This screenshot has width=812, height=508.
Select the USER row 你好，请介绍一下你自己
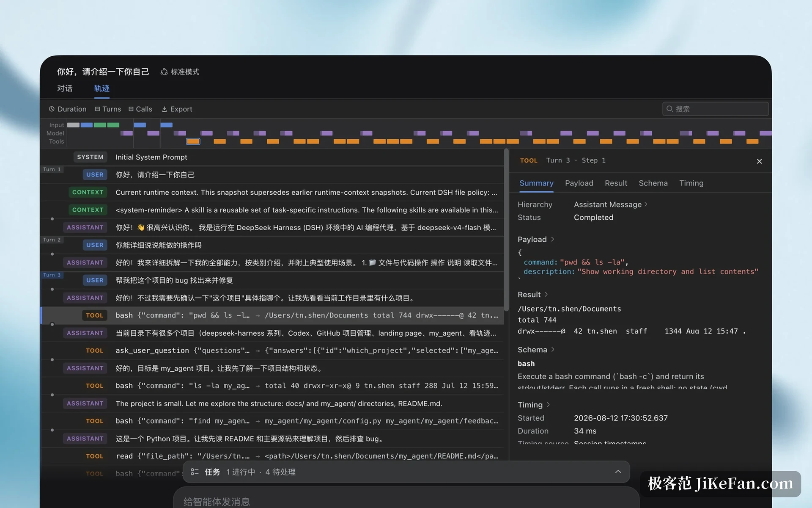click(x=272, y=174)
